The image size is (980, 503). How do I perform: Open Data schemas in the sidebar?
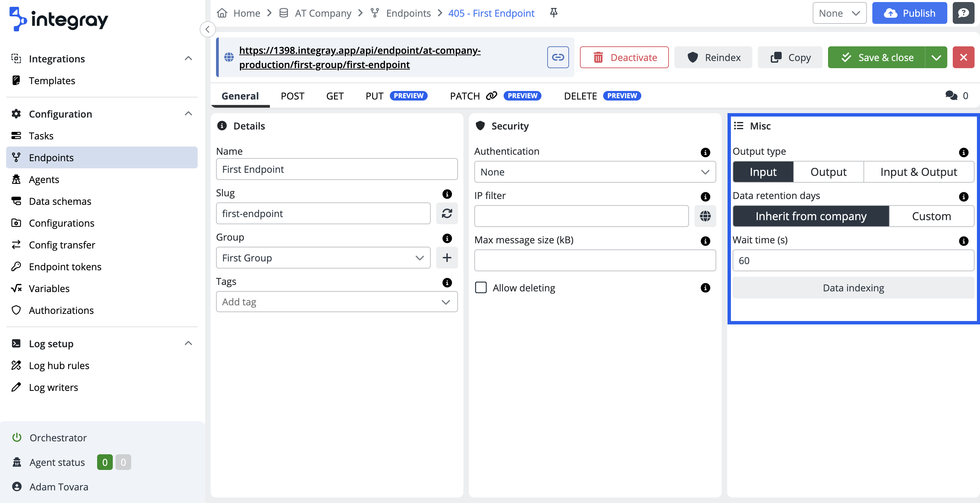pos(60,201)
